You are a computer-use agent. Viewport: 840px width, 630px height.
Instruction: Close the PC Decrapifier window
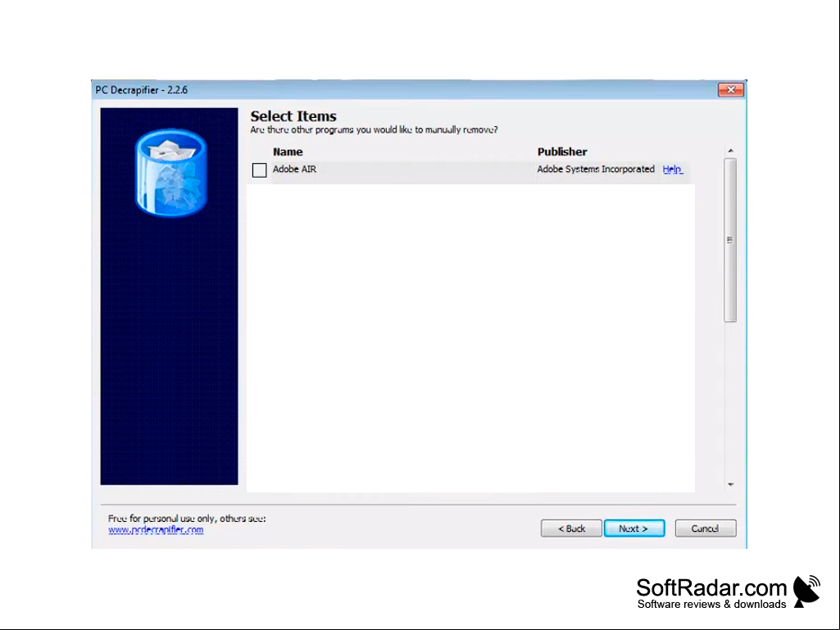point(731,89)
